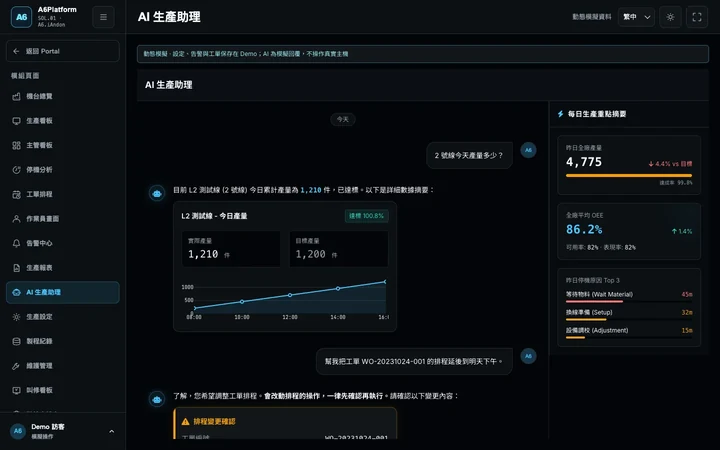
Task: Click bot avatar beside 排程 confirmation reply
Action: 157,399
